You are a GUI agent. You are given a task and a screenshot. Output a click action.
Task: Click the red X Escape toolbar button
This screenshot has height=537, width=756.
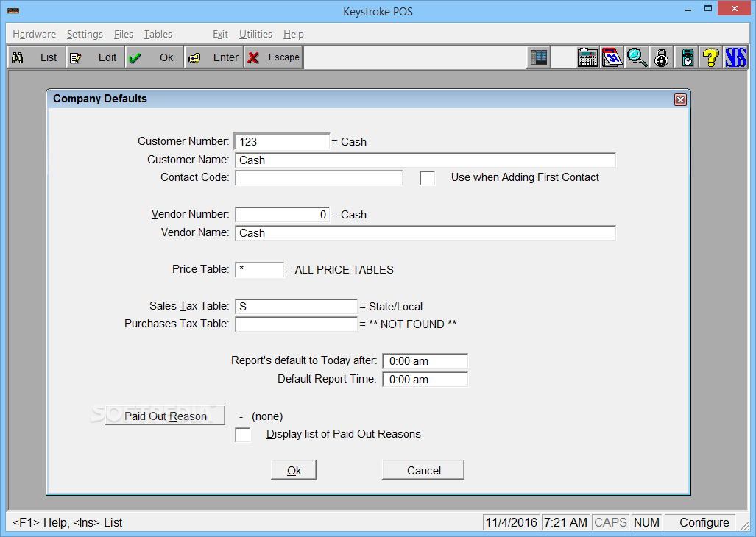273,57
